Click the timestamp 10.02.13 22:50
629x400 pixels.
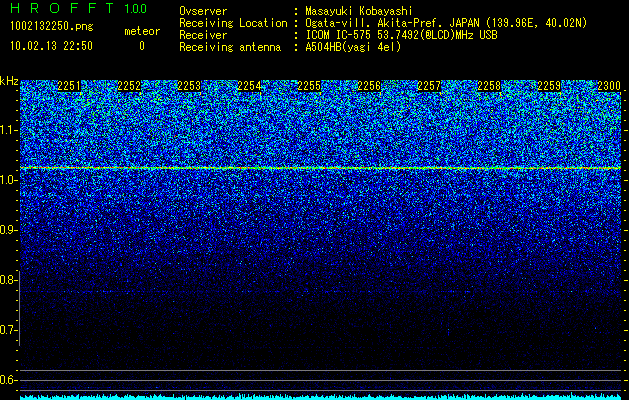click(x=51, y=46)
